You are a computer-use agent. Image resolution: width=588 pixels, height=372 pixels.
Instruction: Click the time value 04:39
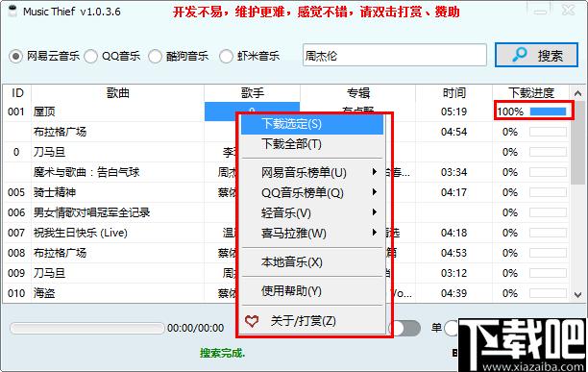[453, 293]
